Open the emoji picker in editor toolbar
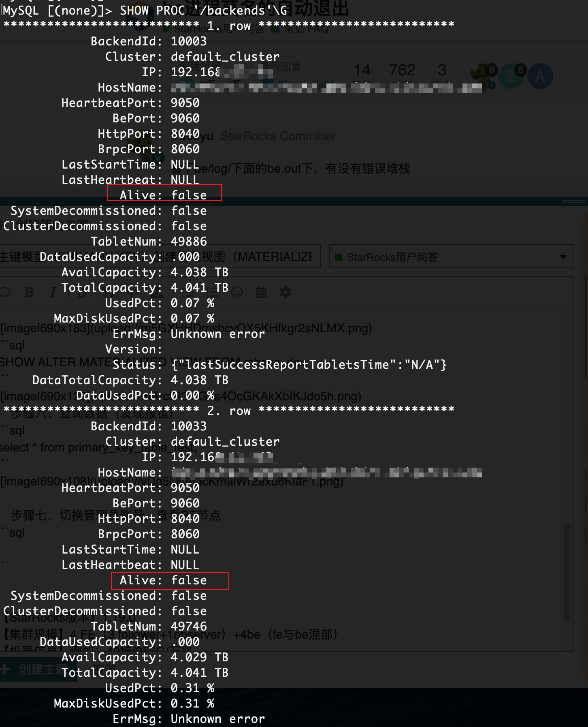588x727 pixels. [x=237, y=292]
